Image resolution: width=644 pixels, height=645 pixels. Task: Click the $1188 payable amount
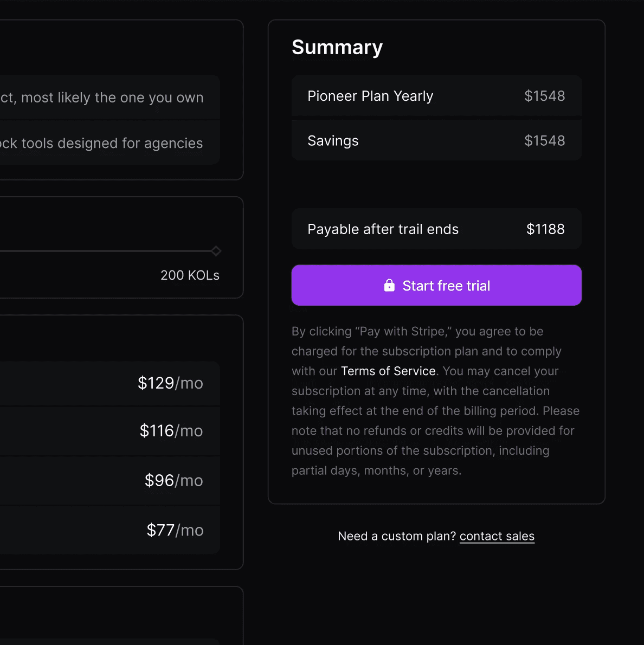[x=545, y=229]
